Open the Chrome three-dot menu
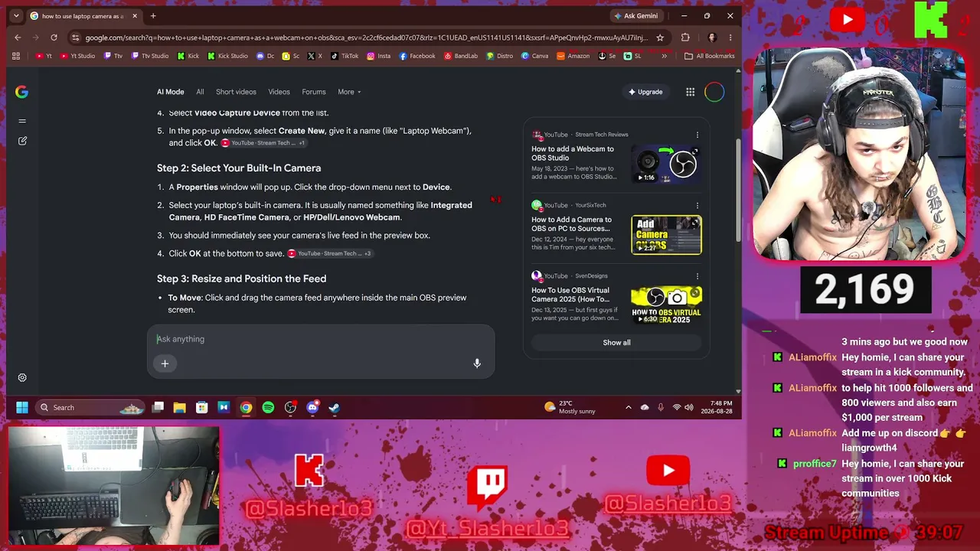The image size is (980, 551). (730, 37)
